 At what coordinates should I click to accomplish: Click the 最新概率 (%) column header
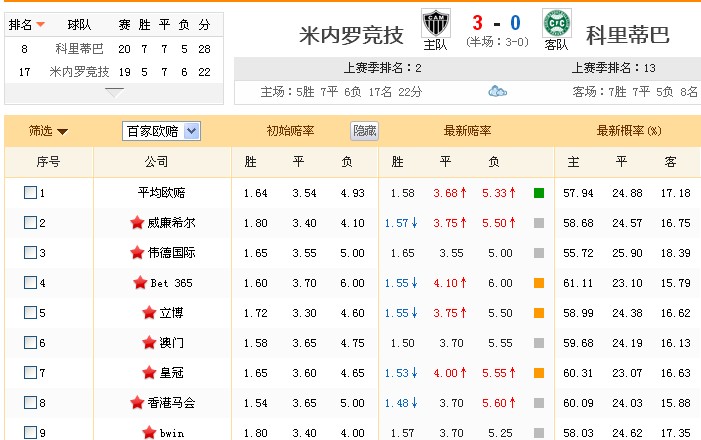tap(628, 131)
